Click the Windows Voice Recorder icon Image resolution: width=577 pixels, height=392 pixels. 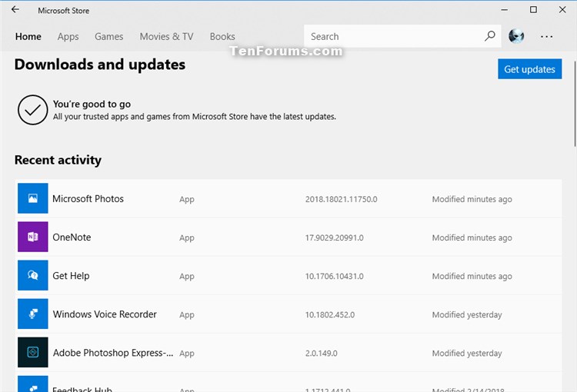coord(33,314)
